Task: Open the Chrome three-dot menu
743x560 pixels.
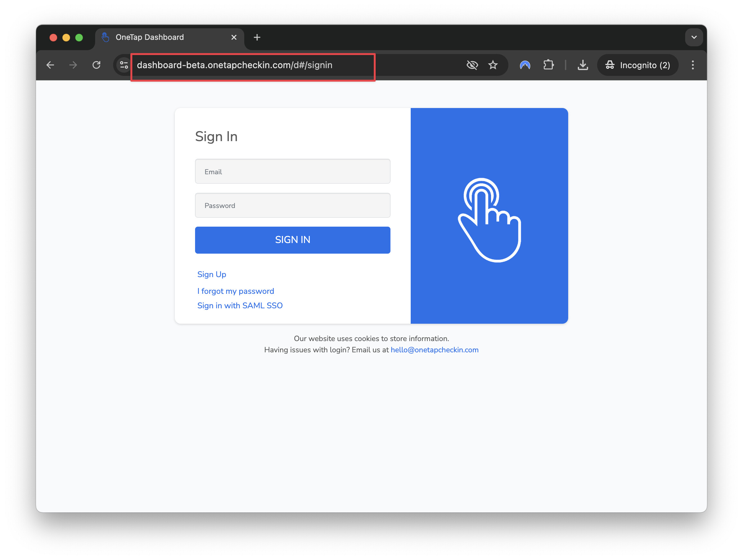Action: click(693, 65)
